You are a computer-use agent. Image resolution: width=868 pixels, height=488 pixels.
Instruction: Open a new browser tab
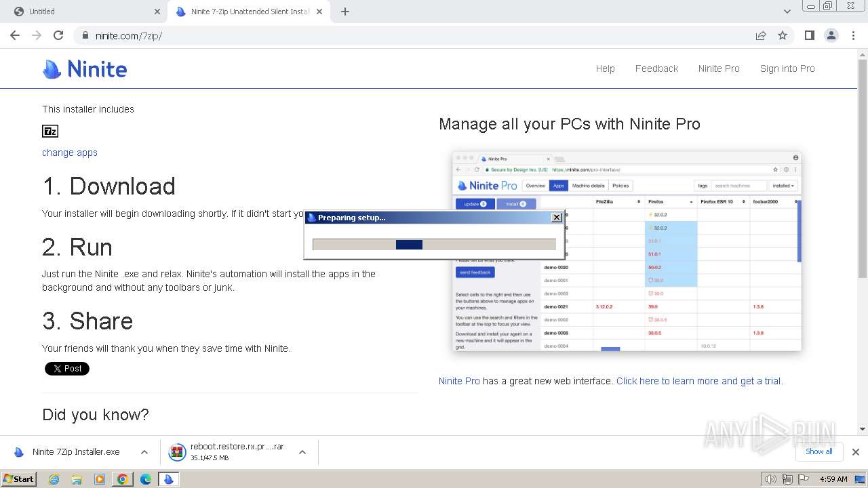(x=345, y=12)
